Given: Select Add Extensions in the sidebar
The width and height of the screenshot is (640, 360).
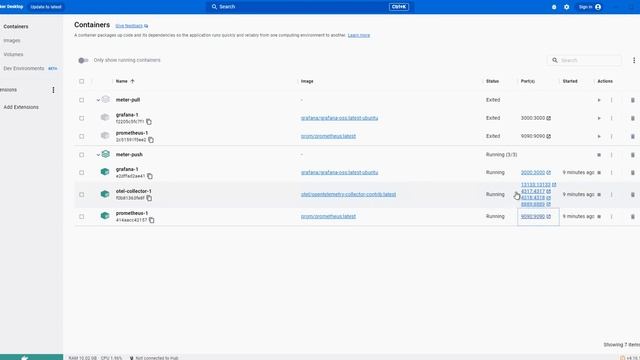Looking at the screenshot, I should point(21,107).
